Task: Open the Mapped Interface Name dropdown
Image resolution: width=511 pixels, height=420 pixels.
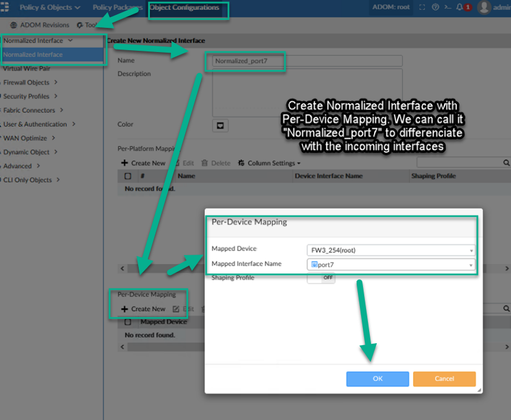Action: pos(391,265)
